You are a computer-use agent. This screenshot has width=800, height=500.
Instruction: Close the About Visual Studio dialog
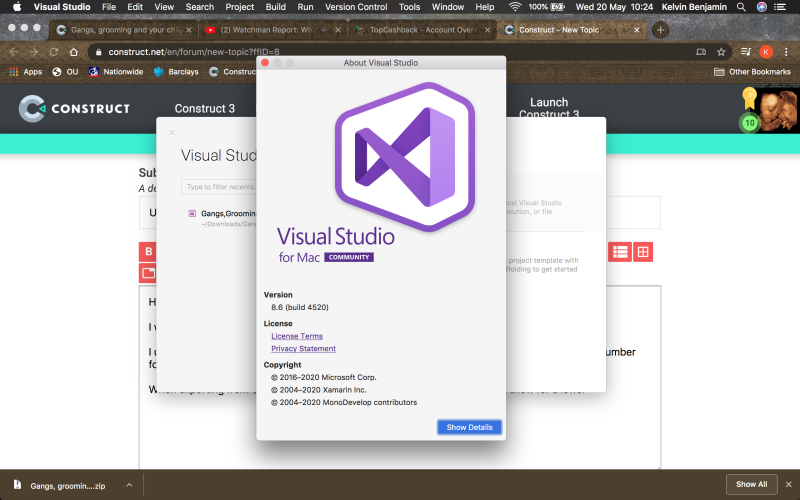click(x=265, y=63)
